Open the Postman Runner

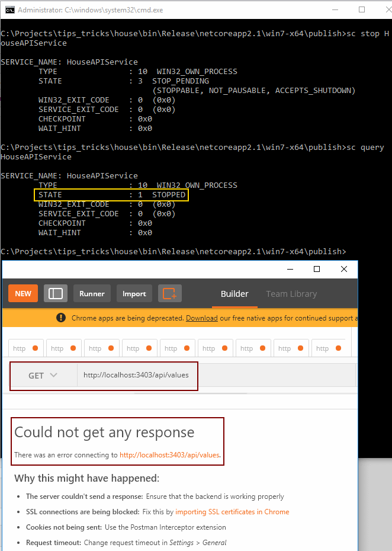(x=92, y=293)
